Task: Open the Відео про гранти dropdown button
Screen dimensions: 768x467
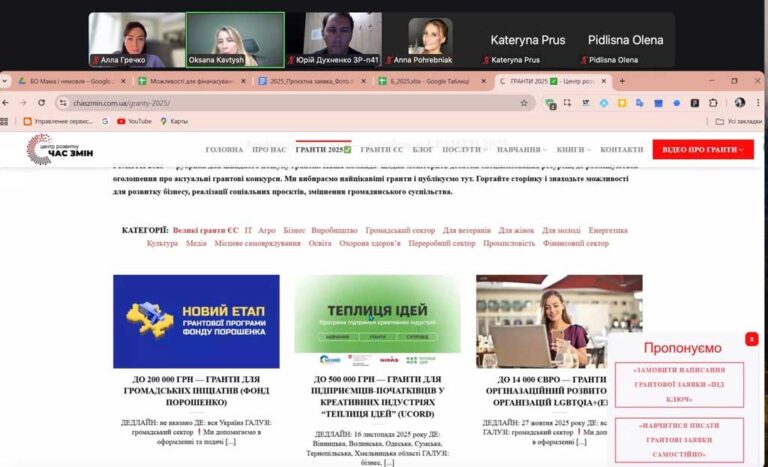Action: point(703,149)
